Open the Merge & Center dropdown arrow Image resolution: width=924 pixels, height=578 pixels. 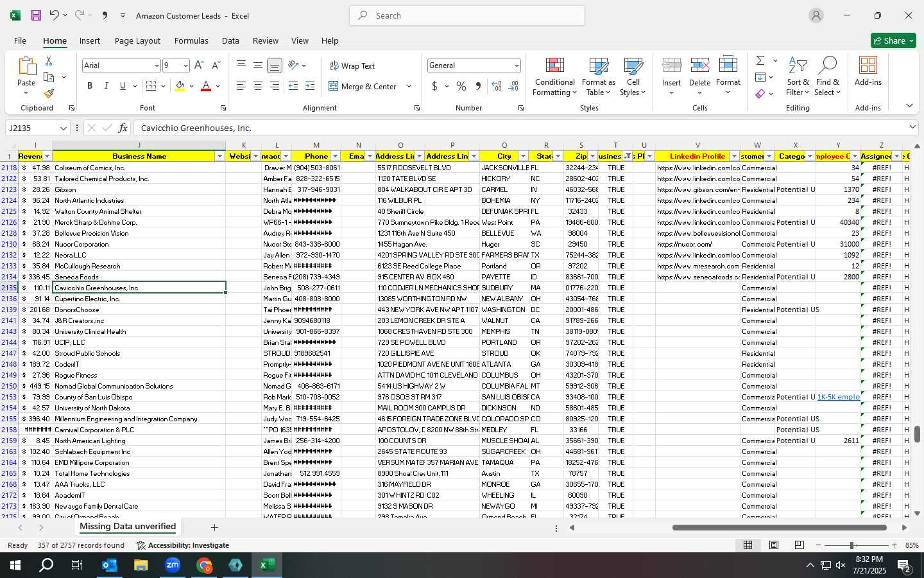409,86
